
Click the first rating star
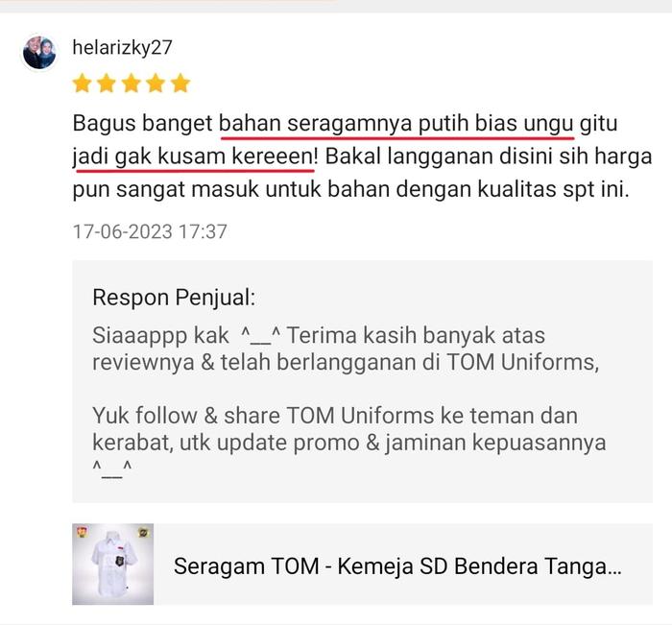(82, 84)
